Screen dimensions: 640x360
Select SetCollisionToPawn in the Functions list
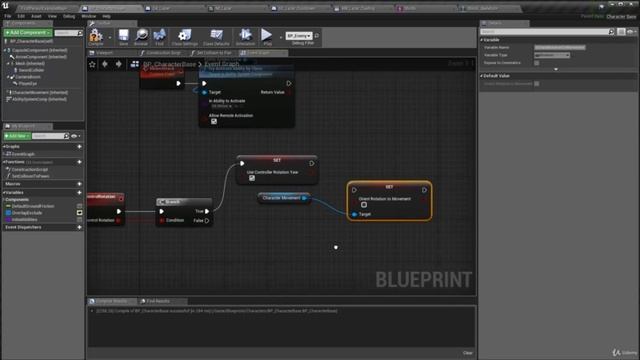[x=30, y=176]
